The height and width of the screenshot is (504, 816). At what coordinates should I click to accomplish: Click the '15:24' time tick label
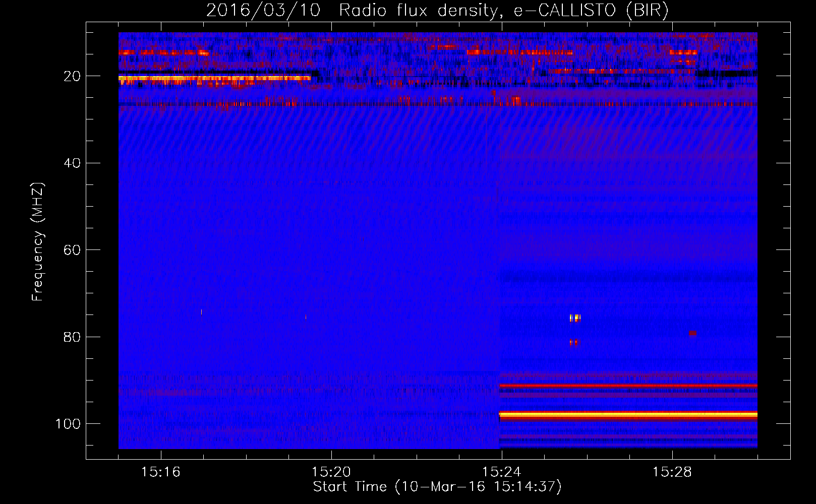pyautogui.click(x=502, y=472)
